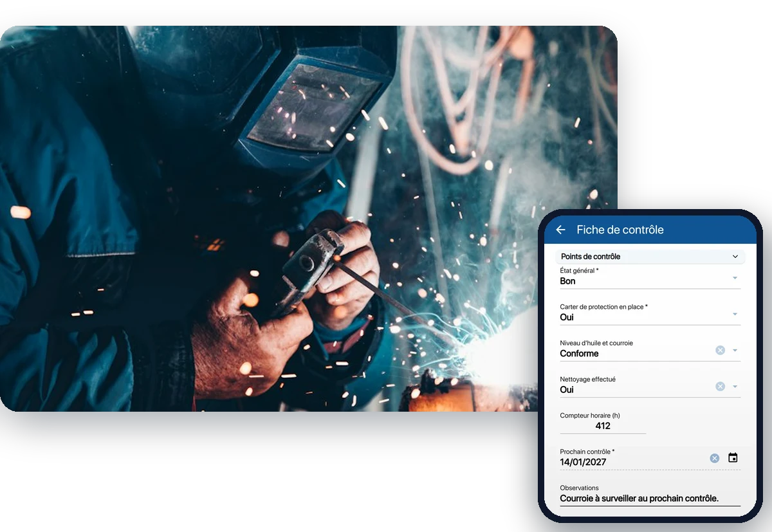
Task: Open the État général dropdown
Action: [x=735, y=278]
